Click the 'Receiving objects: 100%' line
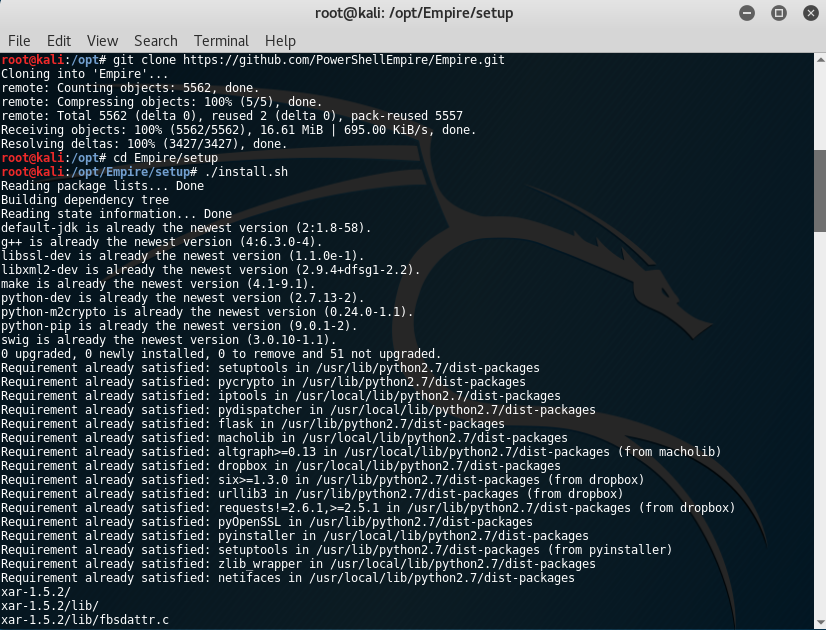Image resolution: width=826 pixels, height=630 pixels. (239, 130)
